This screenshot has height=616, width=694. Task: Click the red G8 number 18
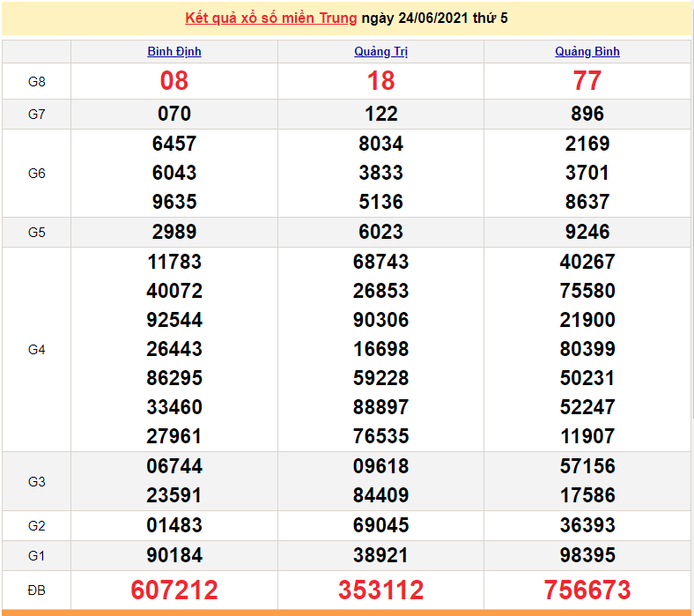pos(380,81)
